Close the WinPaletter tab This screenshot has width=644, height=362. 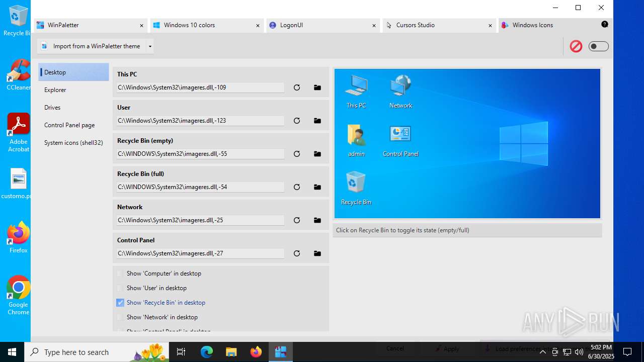point(141,26)
